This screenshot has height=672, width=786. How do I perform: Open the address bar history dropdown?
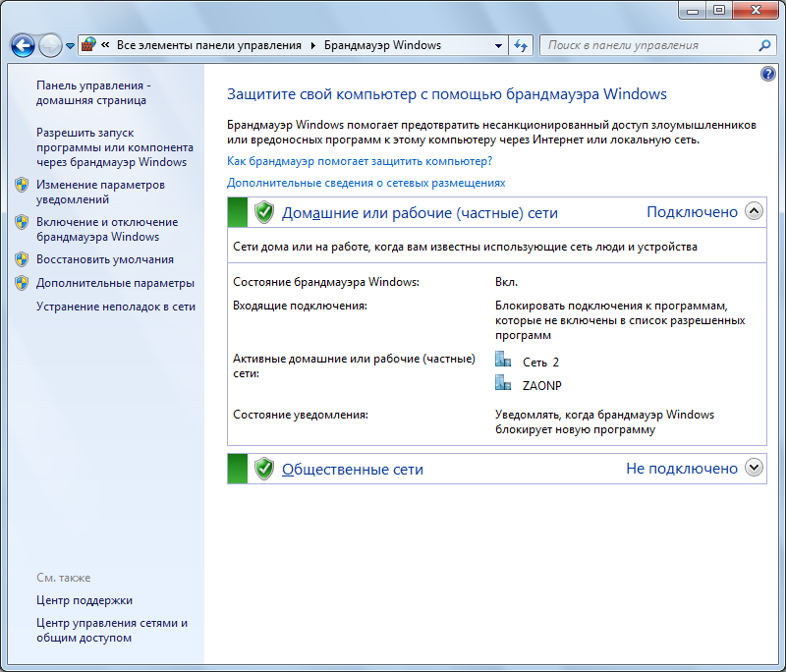(498, 45)
